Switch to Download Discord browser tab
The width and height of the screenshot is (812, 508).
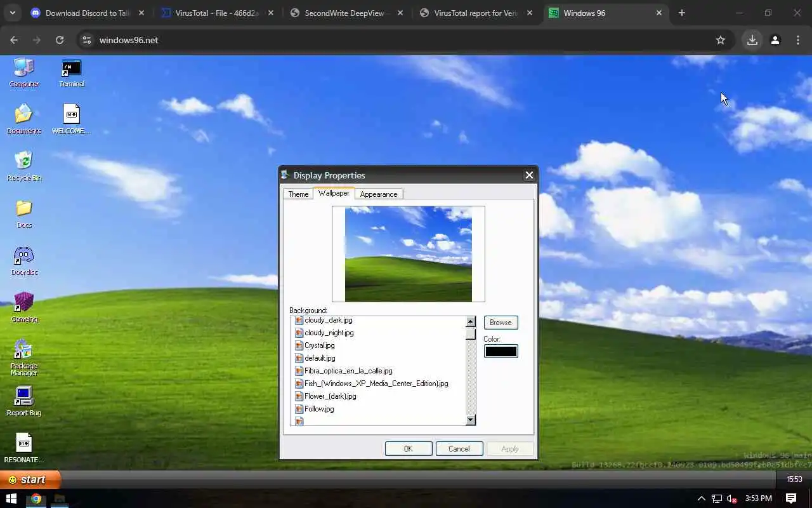pos(88,13)
